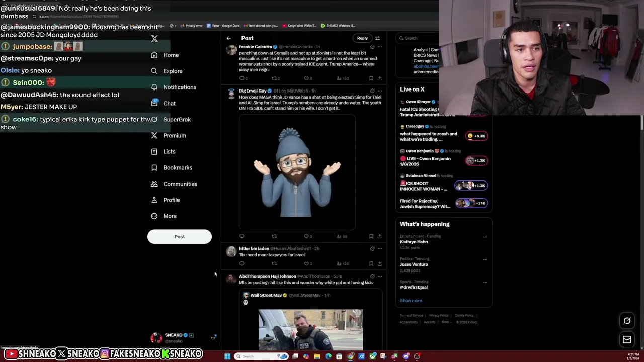Open options for #drwfirstgoal trend
This screenshot has height=362, width=644.
[485, 282]
